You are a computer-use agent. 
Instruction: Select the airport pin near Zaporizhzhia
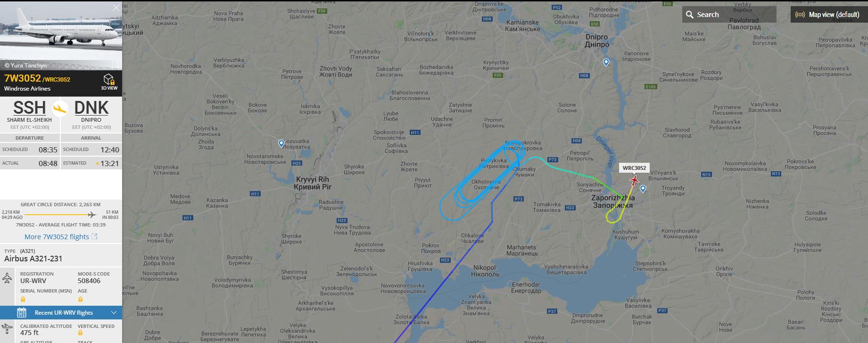click(643, 189)
